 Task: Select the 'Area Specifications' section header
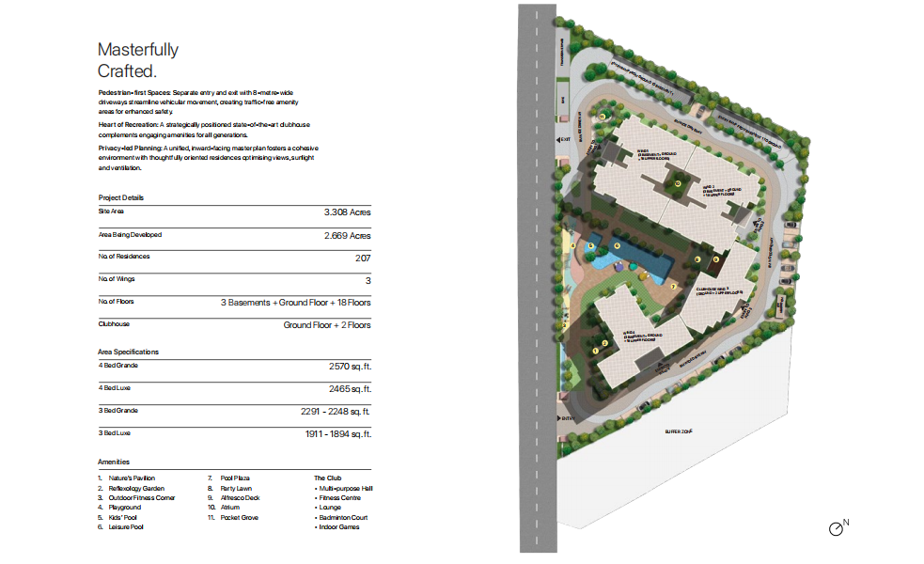[129, 352]
